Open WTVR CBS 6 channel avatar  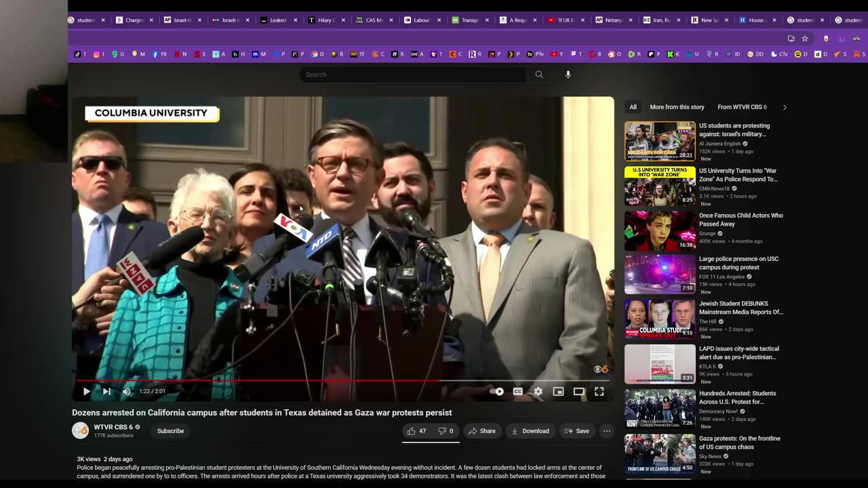tap(80, 430)
